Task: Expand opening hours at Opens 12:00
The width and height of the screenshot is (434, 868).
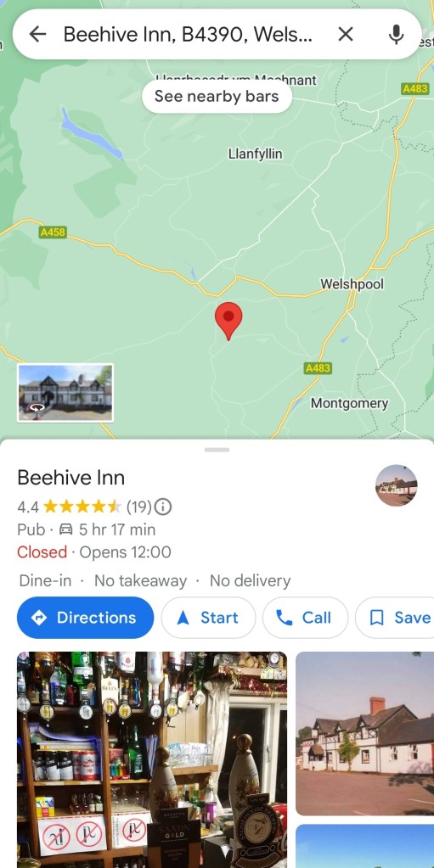Action: click(x=125, y=552)
